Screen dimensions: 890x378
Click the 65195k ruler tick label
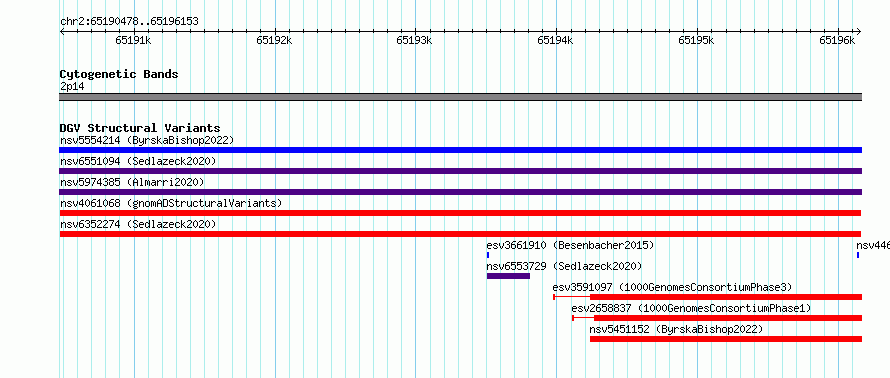[696, 40]
